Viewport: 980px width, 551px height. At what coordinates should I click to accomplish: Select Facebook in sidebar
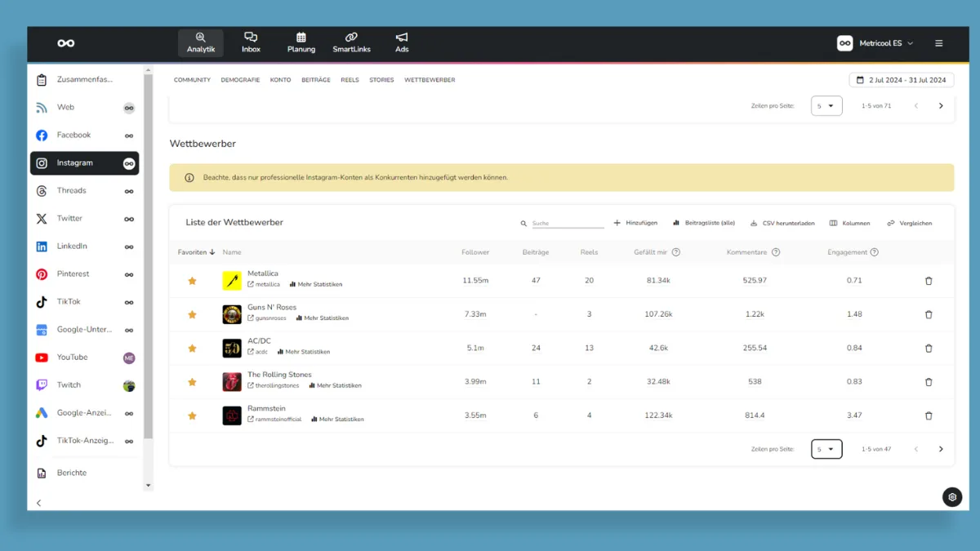click(85, 136)
